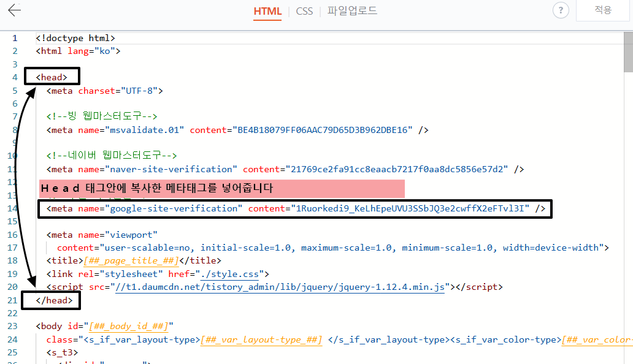
Task: Click the back arrow to exit the editor
Action: pos(13,10)
